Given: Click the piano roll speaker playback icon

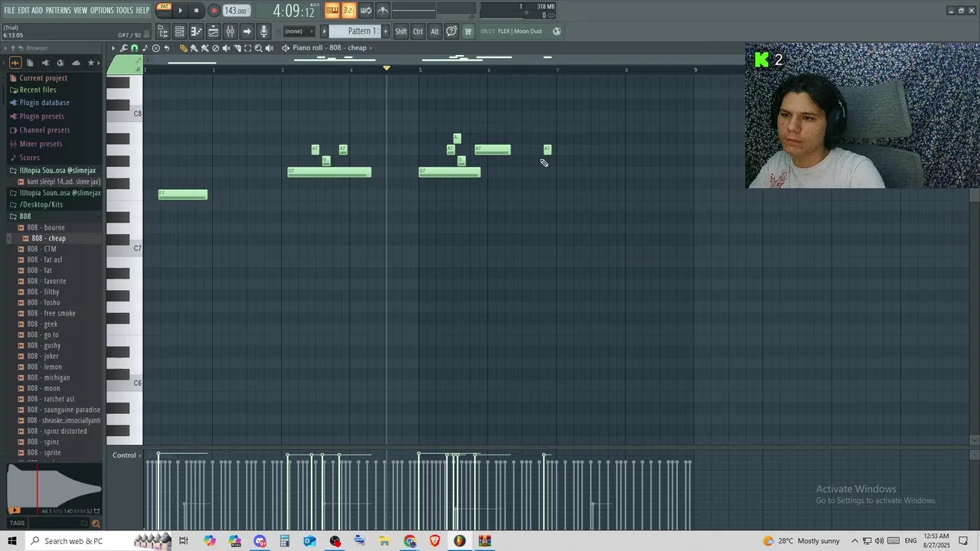Looking at the screenshot, I should [269, 48].
